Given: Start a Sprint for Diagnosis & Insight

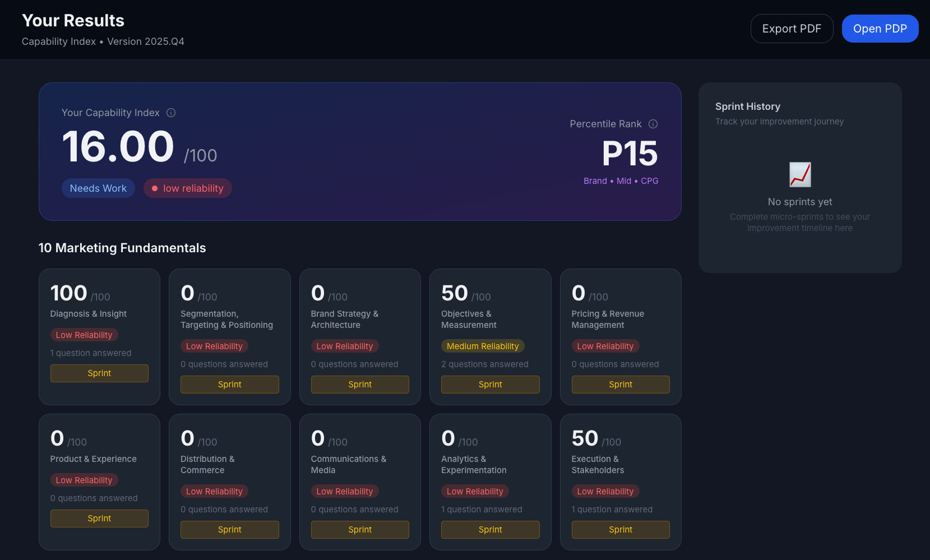Looking at the screenshot, I should (x=99, y=373).
